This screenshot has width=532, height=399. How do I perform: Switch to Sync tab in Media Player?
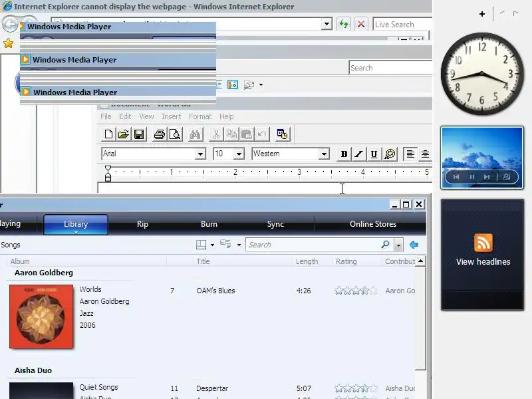[x=275, y=224]
